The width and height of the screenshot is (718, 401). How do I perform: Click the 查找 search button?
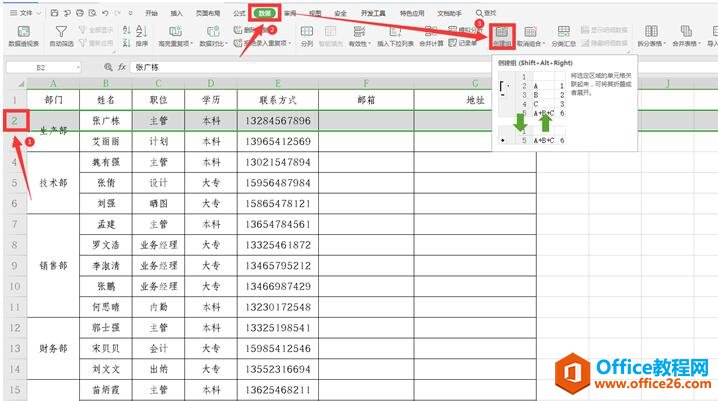point(486,13)
